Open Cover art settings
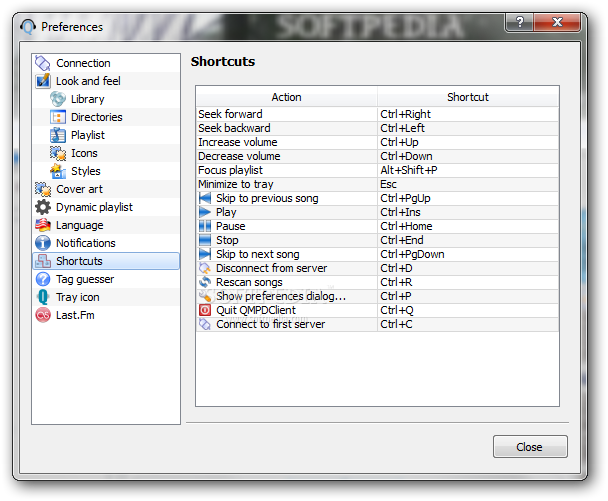 (106, 189)
